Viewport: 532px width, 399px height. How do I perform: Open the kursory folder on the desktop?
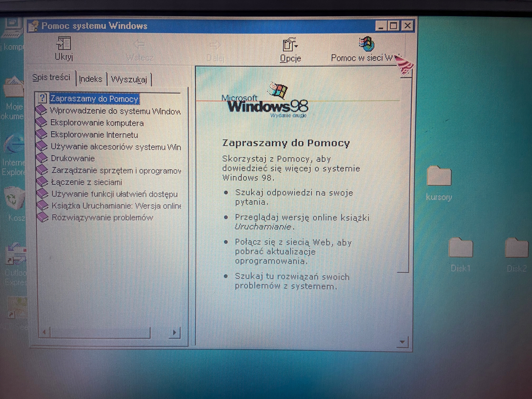[439, 176]
